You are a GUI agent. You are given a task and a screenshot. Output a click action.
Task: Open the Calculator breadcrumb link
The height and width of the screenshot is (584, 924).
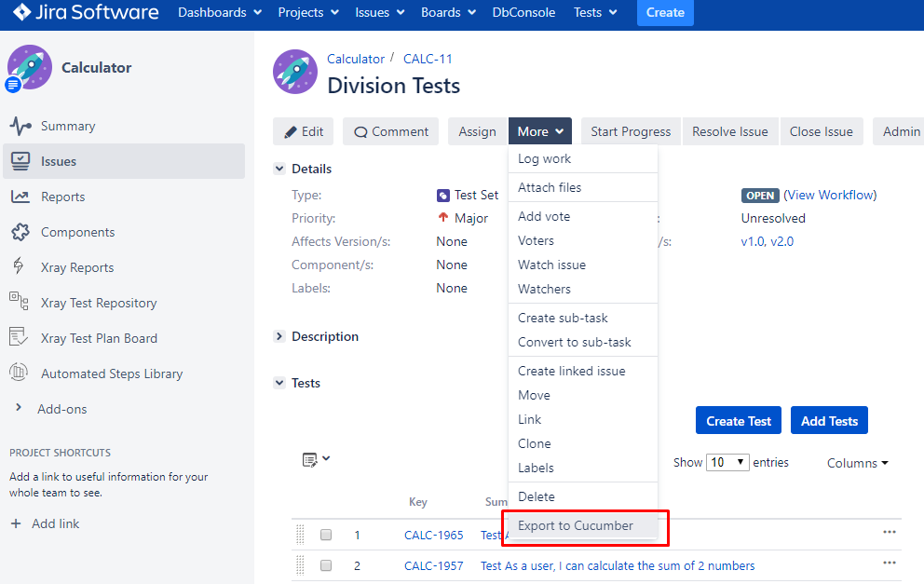(x=355, y=59)
